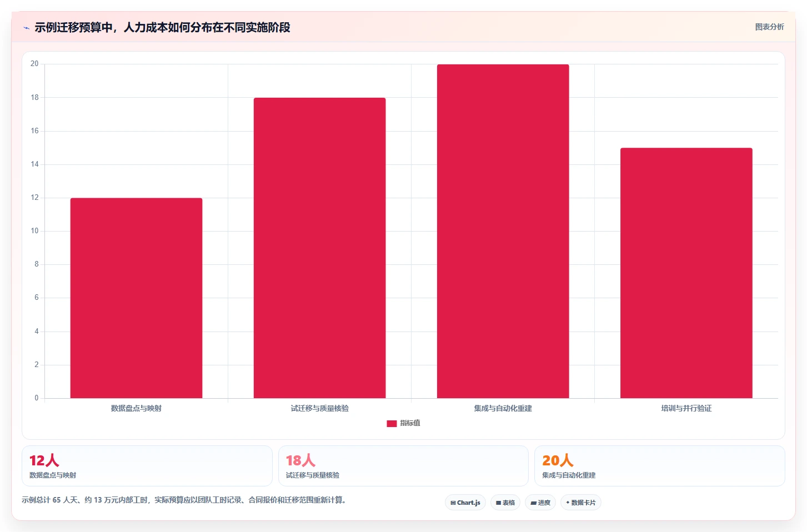This screenshot has width=807, height=532.
Task: Click the 集成与自动化重建 bar in chart
Action: click(503, 231)
